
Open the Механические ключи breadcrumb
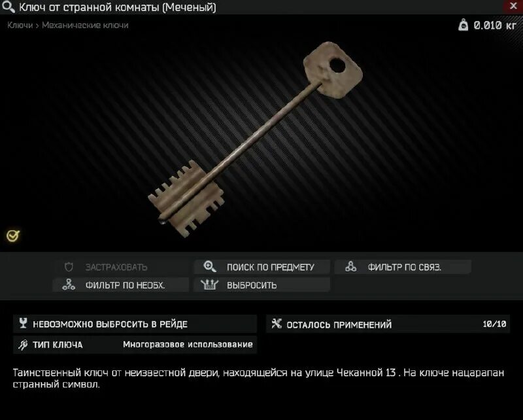tap(85, 26)
